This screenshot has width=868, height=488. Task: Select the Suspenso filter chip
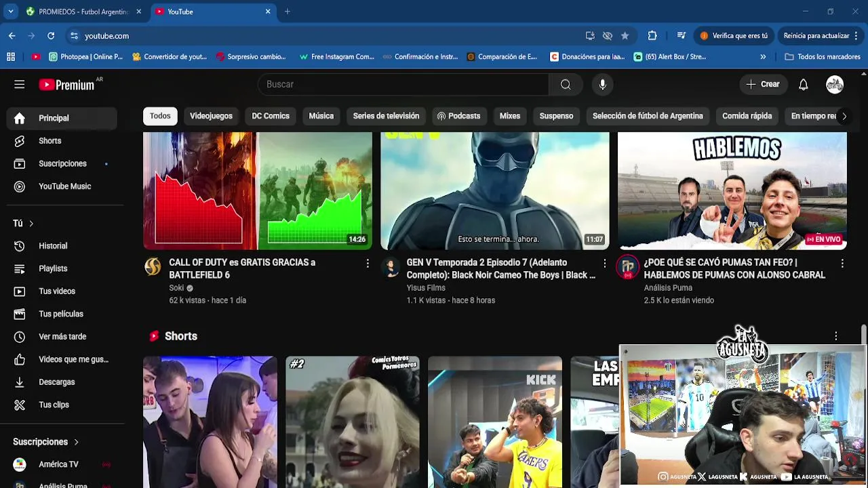(x=556, y=116)
